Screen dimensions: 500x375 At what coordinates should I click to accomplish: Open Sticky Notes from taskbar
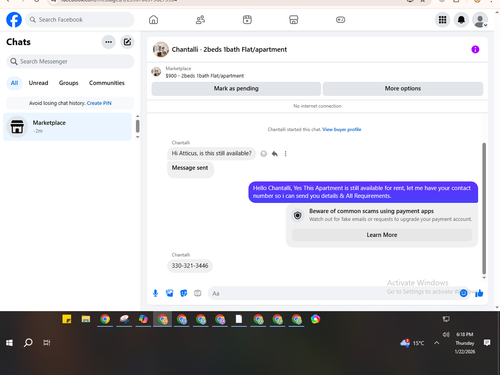[67, 319]
